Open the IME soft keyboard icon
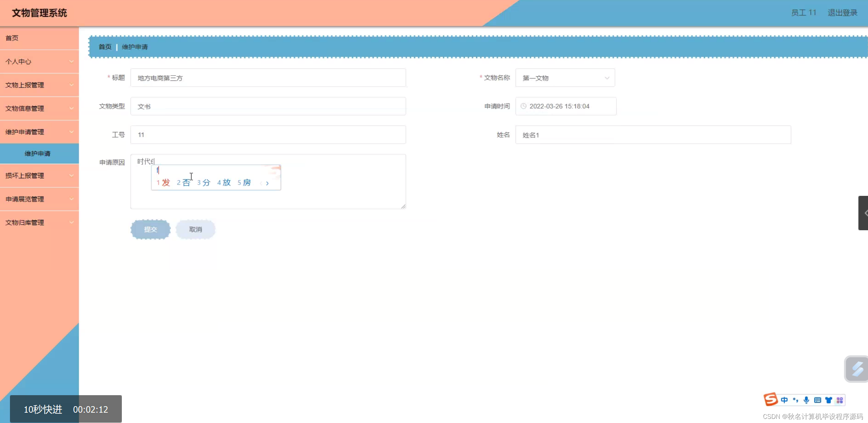This screenshot has height=423, width=868. pos(817,400)
